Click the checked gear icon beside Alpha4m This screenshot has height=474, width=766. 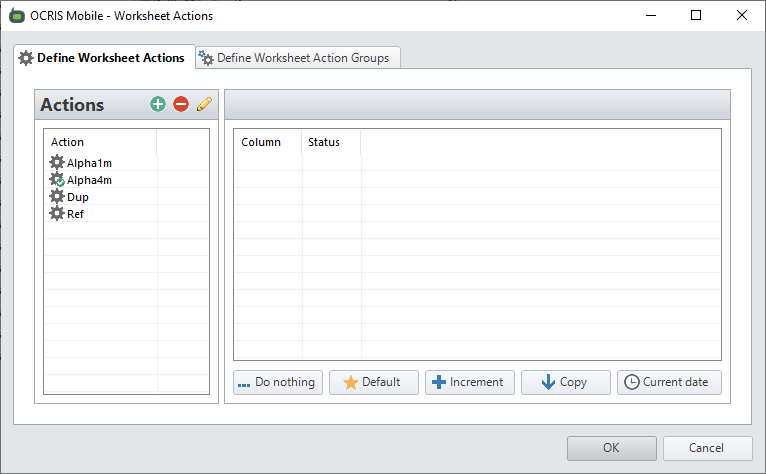coord(57,180)
